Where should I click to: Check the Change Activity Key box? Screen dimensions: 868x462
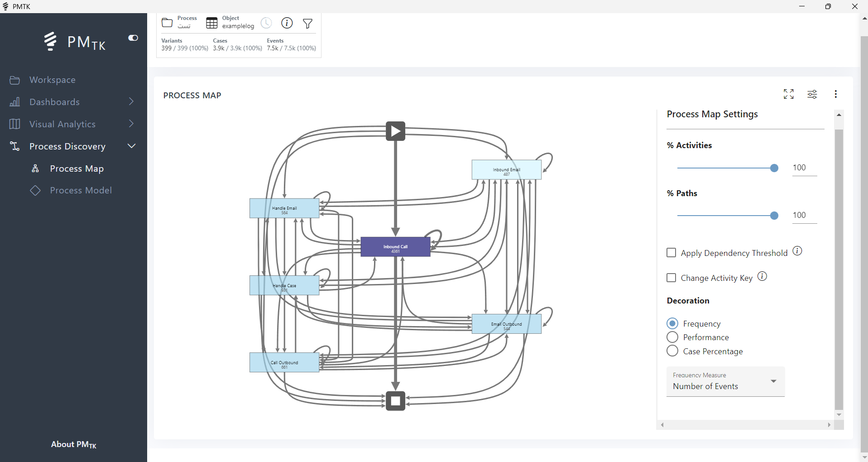pos(671,278)
